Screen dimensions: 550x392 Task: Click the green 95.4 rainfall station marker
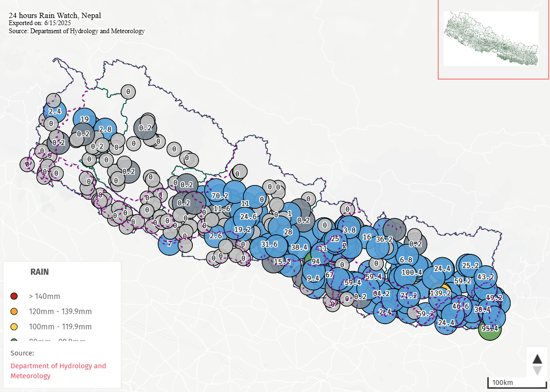[490, 328]
